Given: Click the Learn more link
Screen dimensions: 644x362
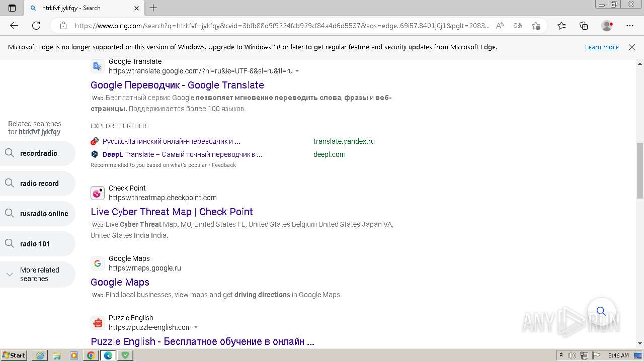Looking at the screenshot, I should (602, 47).
